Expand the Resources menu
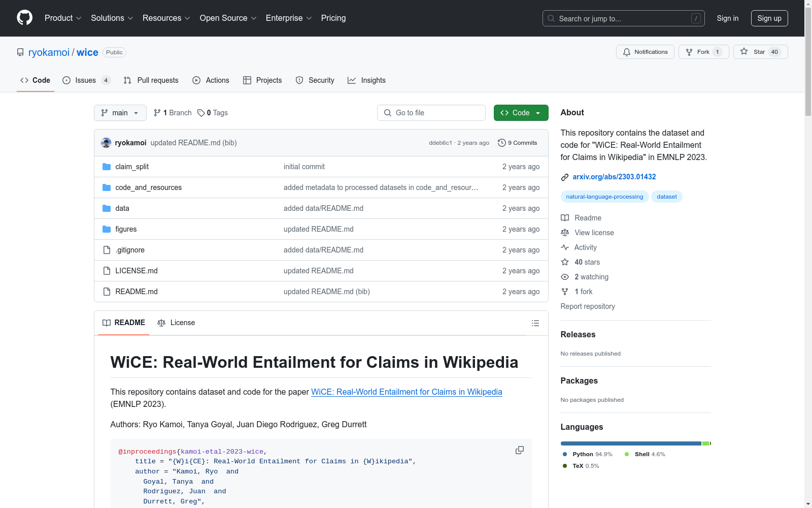The width and height of the screenshot is (812, 508). click(166, 18)
